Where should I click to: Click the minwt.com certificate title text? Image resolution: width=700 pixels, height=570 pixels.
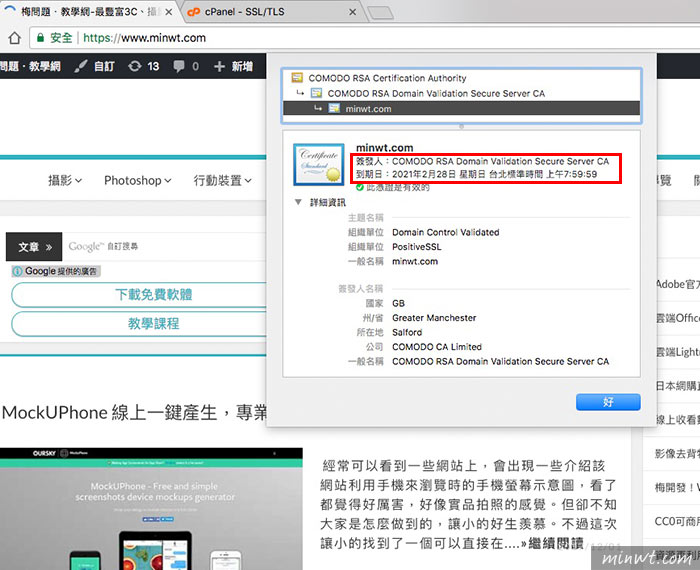[384, 147]
